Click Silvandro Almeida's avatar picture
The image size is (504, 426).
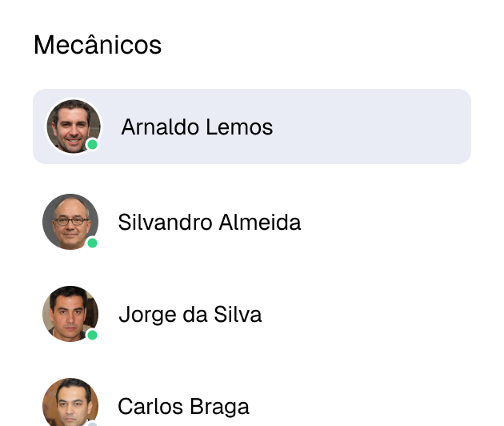point(70,221)
